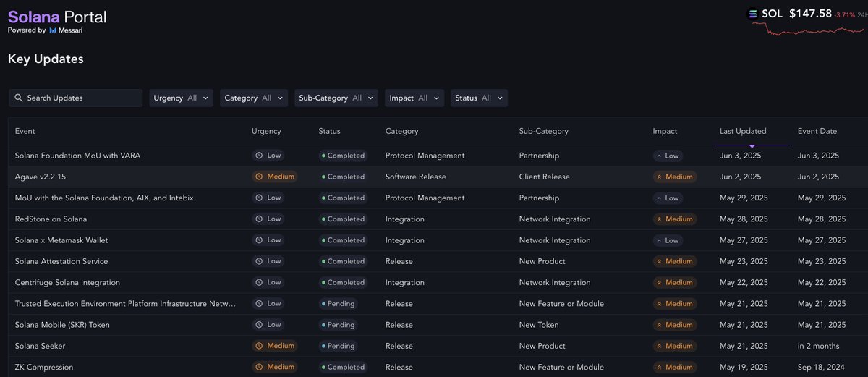Open Solana Foundation MoU with VARA event
The image size is (868, 377).
coord(78,156)
